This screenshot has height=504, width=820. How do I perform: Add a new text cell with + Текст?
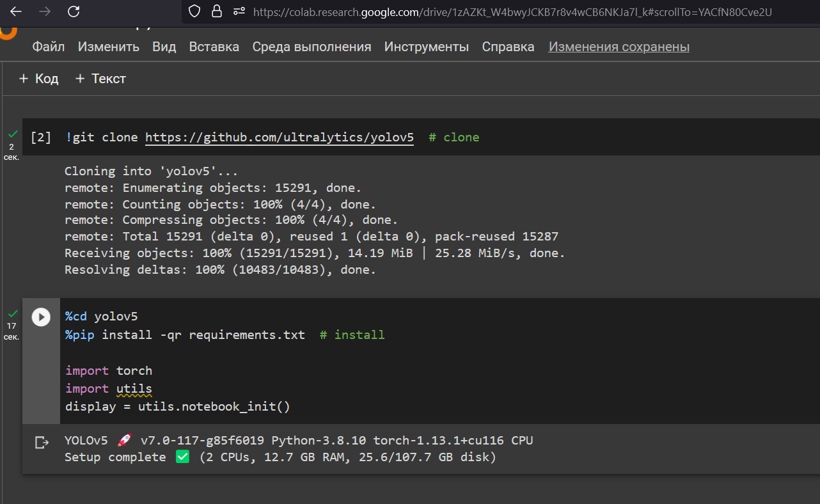click(100, 79)
